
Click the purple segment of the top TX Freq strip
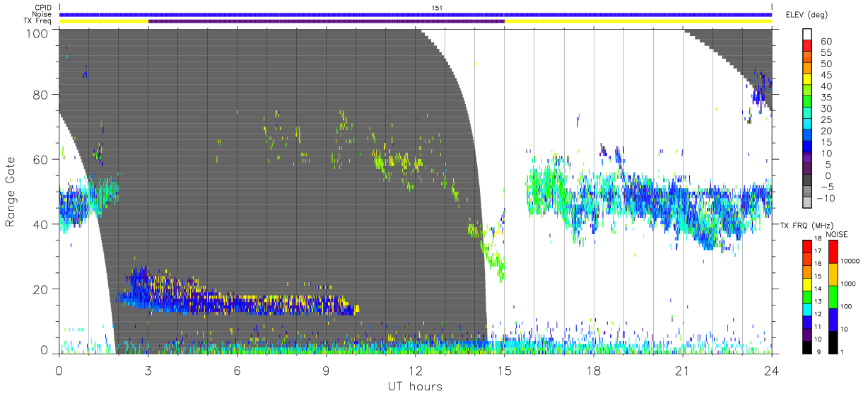tap(327, 21)
